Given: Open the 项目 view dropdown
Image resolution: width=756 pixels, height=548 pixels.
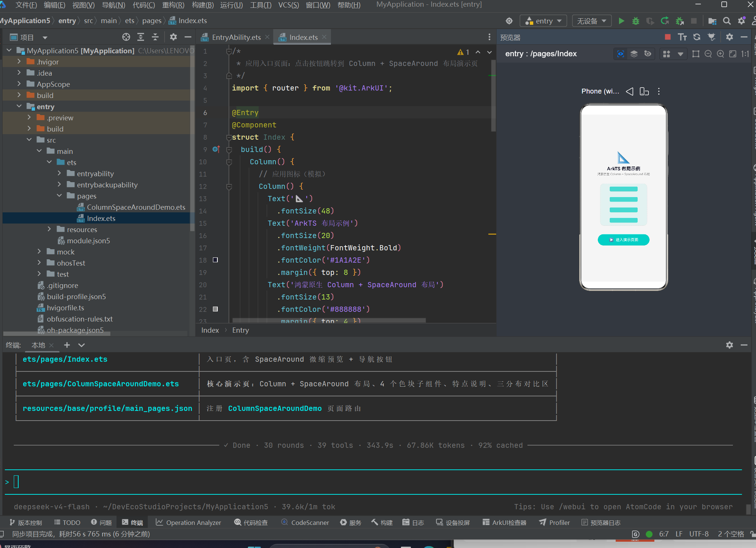Looking at the screenshot, I should pyautogui.click(x=45, y=37).
